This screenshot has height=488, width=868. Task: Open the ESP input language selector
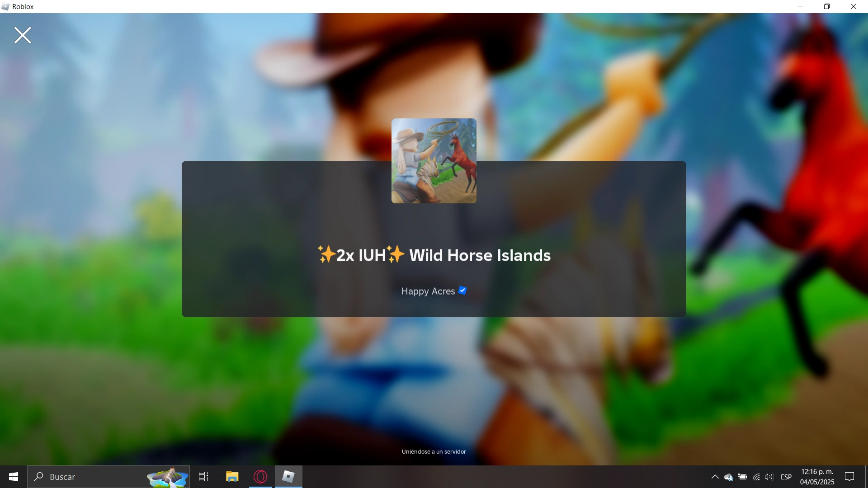[786, 477]
